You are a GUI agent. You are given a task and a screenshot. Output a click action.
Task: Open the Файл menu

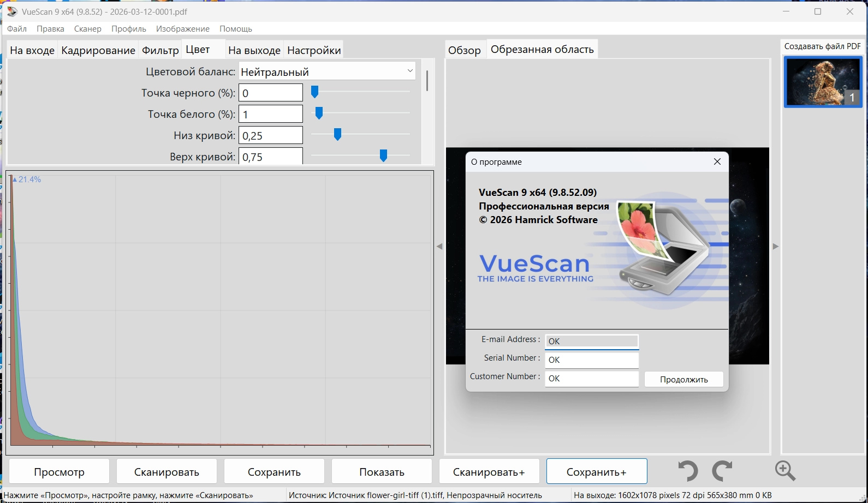17,28
